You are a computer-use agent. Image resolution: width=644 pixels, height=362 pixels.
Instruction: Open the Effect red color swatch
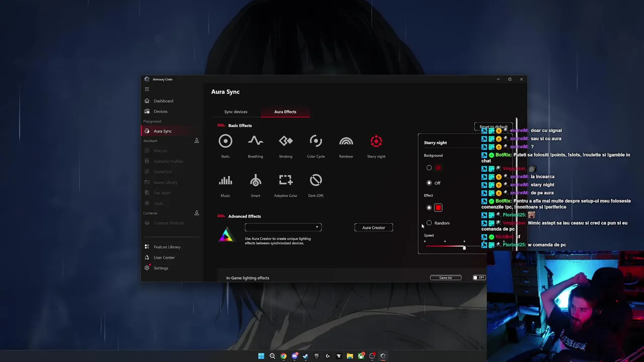point(438,208)
